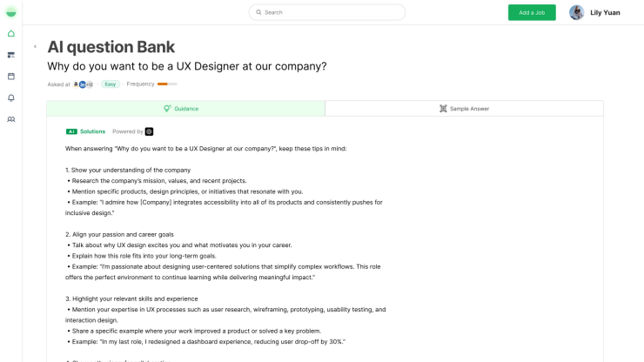Click Lily Yuan's avatar photo
This screenshot has height=362, width=644.
(576, 12)
